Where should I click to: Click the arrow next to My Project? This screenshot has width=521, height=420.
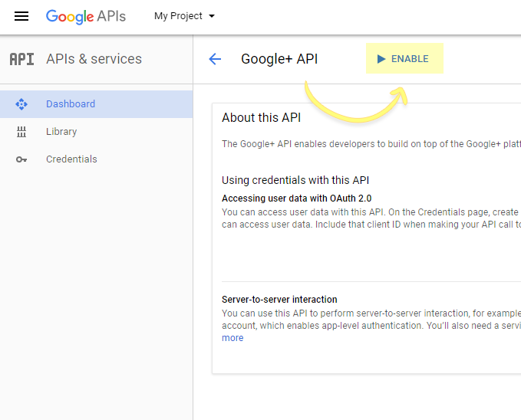(x=212, y=16)
